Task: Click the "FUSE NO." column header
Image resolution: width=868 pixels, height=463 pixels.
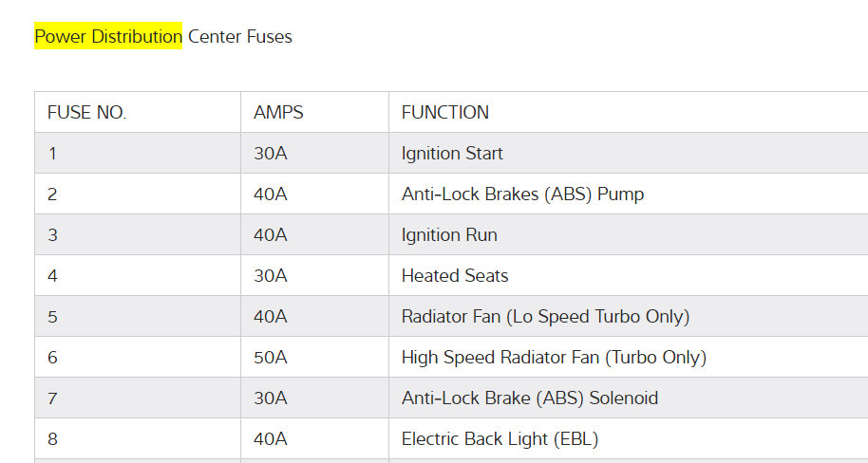Action: (86, 112)
